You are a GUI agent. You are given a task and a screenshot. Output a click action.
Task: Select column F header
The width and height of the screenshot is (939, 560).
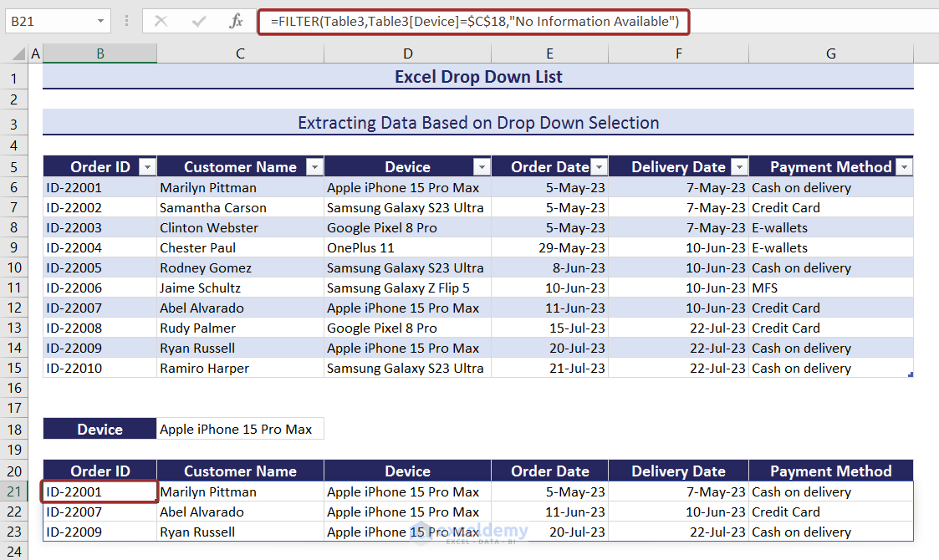click(678, 53)
